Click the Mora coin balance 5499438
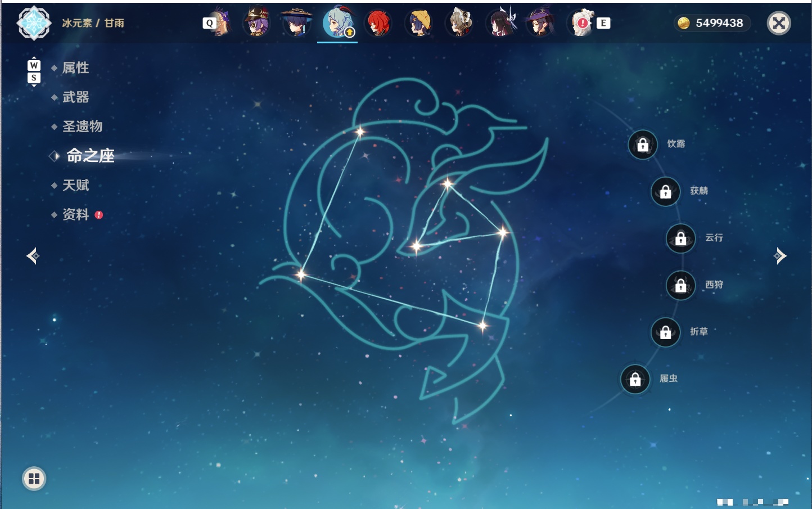The width and height of the screenshot is (812, 509). point(712,23)
